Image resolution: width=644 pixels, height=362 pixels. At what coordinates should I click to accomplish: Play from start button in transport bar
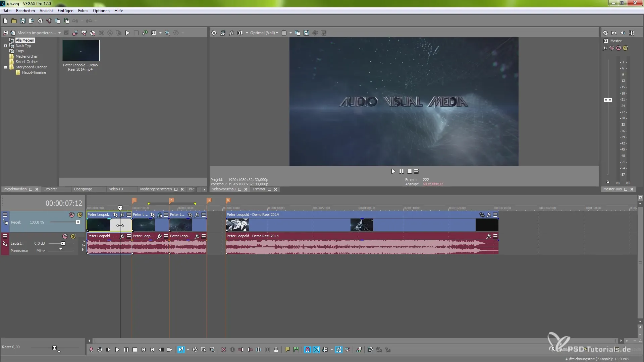click(x=108, y=350)
